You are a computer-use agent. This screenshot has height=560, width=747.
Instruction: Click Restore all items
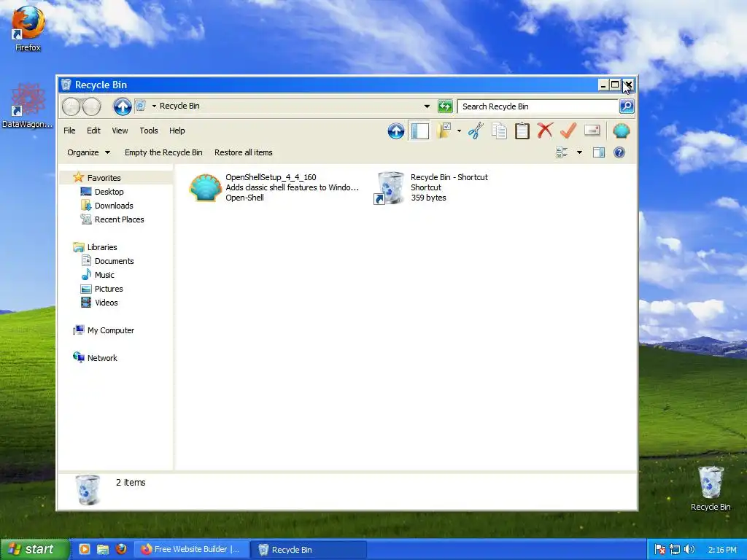pyautogui.click(x=244, y=152)
